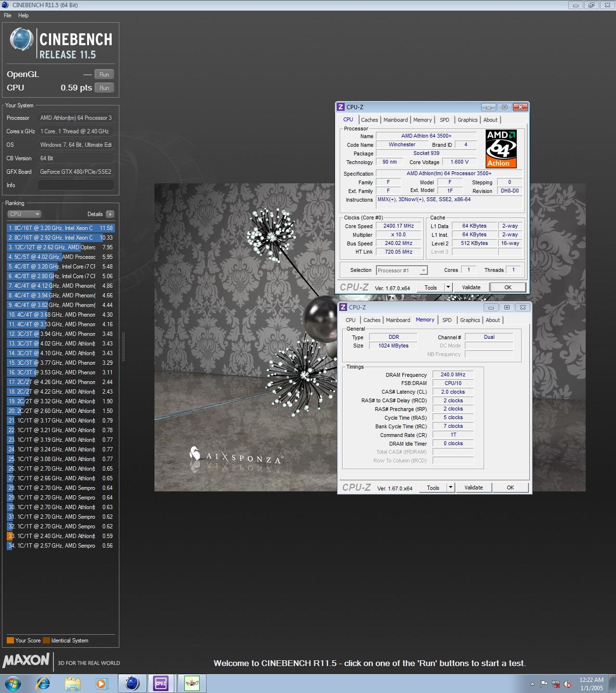Screen dimensions: 616x693
Task: Click the Identical System brown legend swatch
Action: [x=46, y=641]
